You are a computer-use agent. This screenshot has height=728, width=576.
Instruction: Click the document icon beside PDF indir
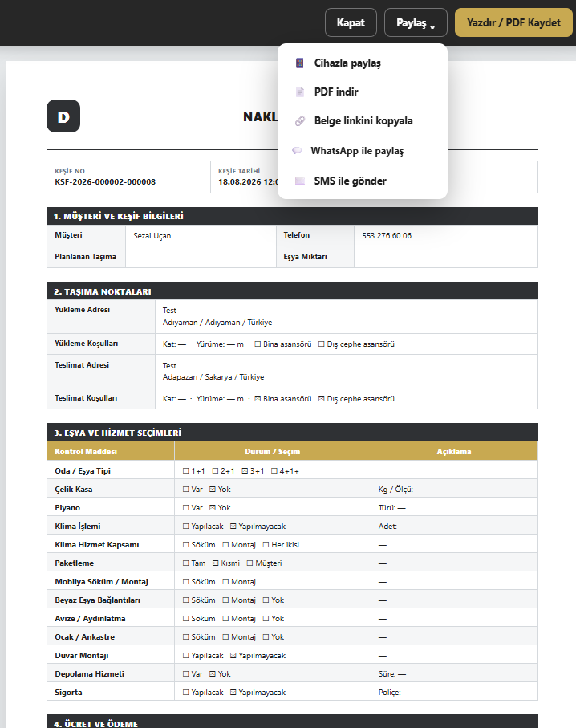tap(300, 92)
